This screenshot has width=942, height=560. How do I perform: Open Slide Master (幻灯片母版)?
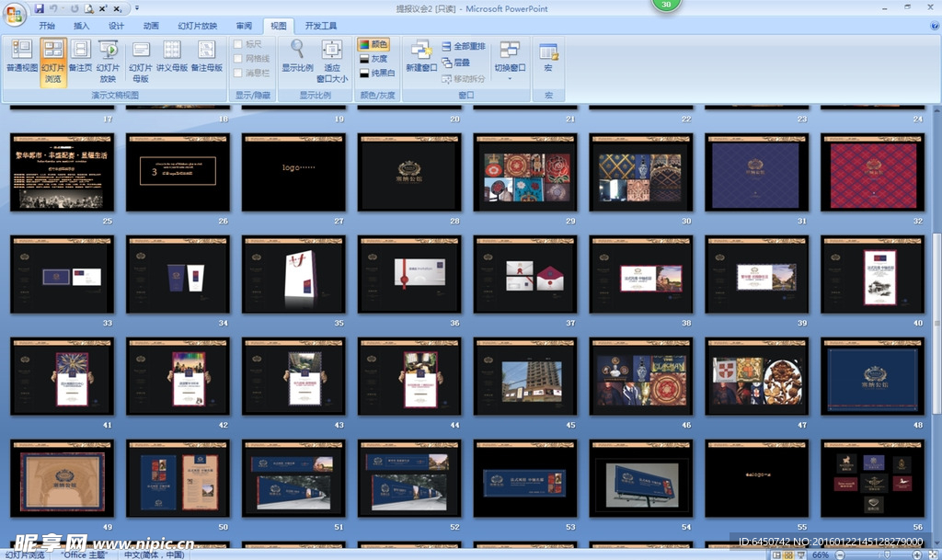(x=141, y=63)
